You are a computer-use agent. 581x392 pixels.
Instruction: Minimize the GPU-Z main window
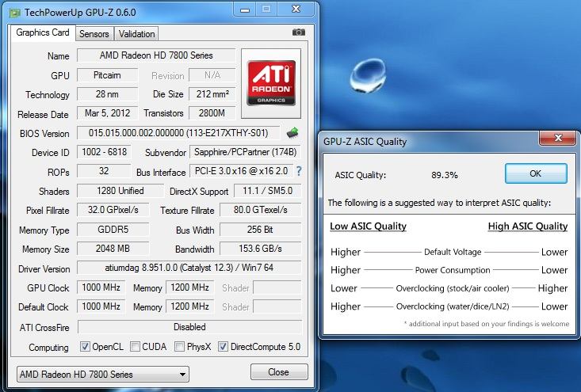coord(245,10)
